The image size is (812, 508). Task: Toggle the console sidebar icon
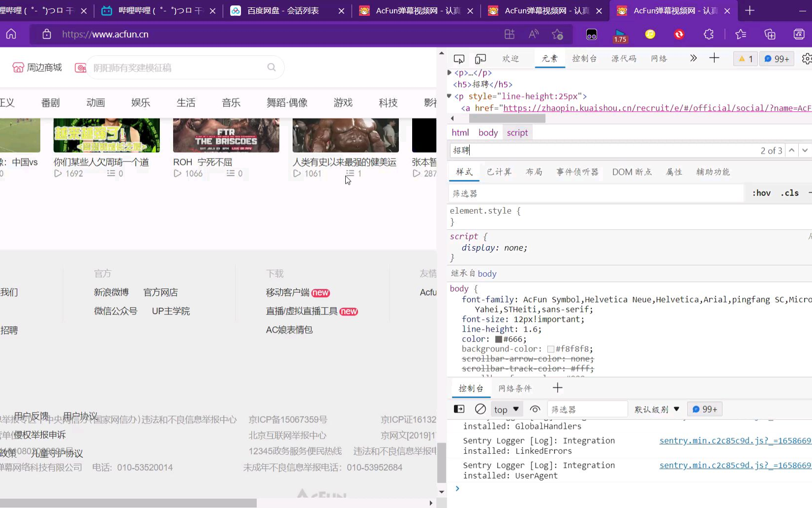[x=459, y=409]
